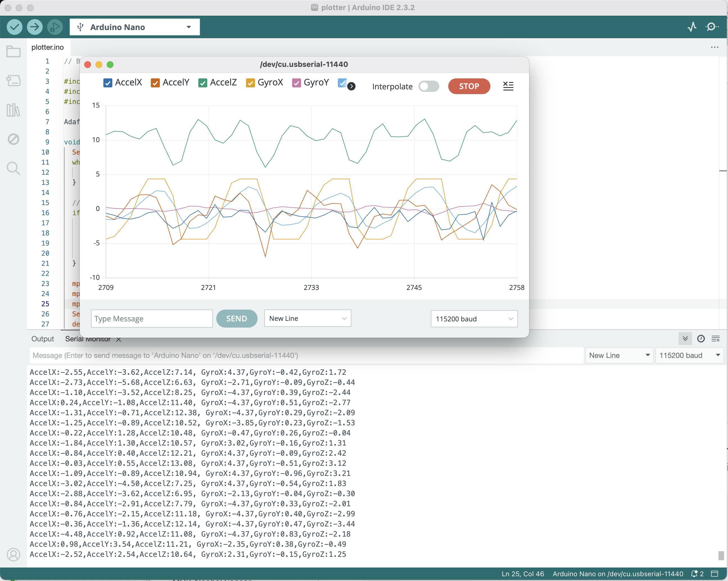Open the user account profile icon
The width and height of the screenshot is (728, 581).
(13, 554)
